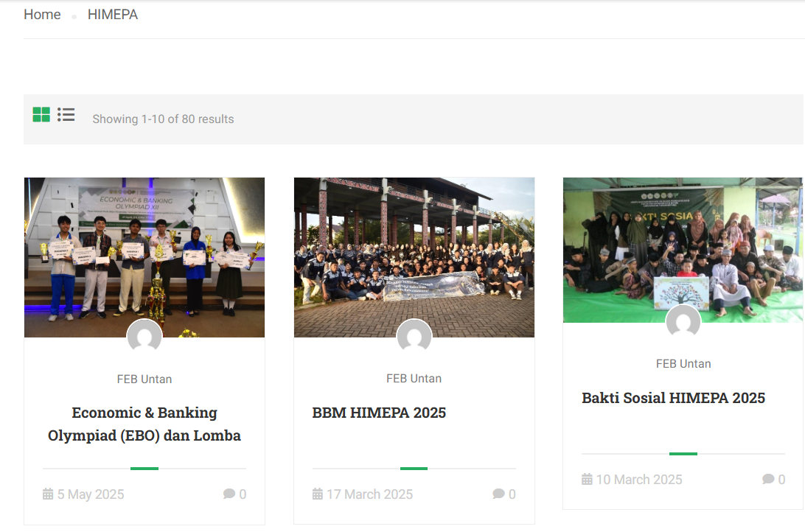805x532 pixels.
Task: Click FEB Untan author under BBM post
Action: coord(414,379)
